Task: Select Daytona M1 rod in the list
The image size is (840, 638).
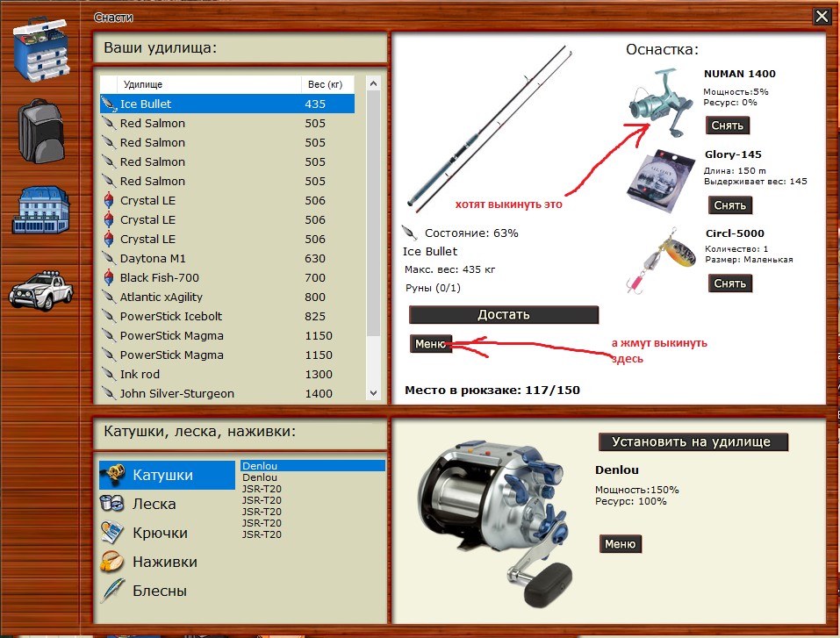Action: [x=153, y=258]
